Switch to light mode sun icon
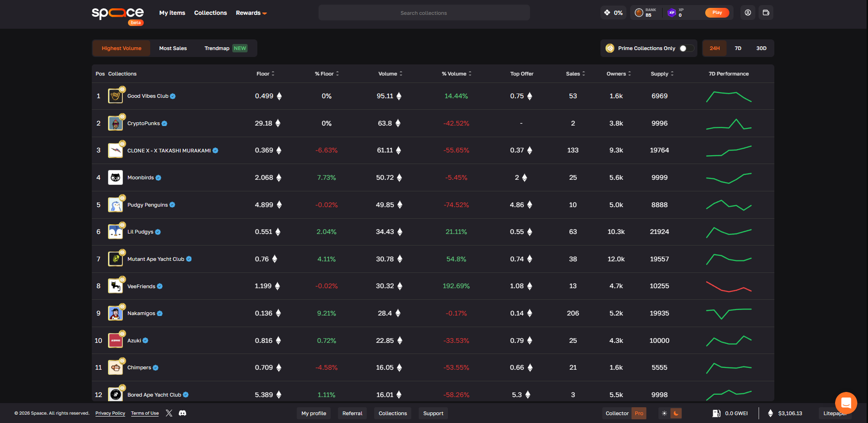The height and width of the screenshot is (423, 868). click(664, 413)
